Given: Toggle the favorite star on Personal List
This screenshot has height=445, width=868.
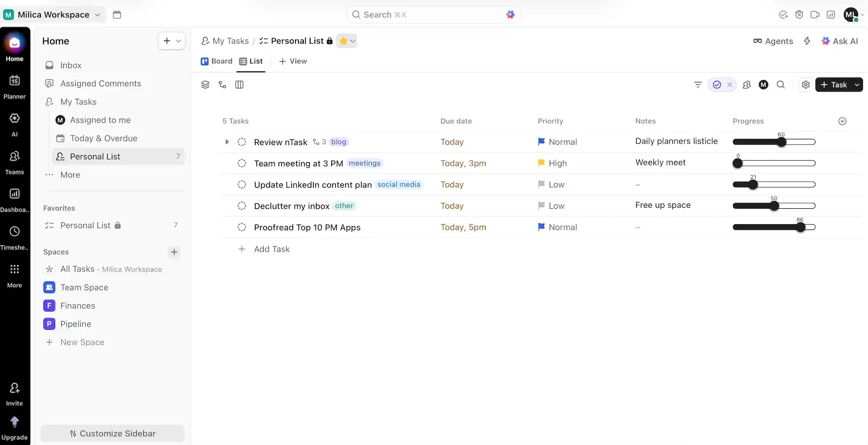Looking at the screenshot, I should (343, 41).
